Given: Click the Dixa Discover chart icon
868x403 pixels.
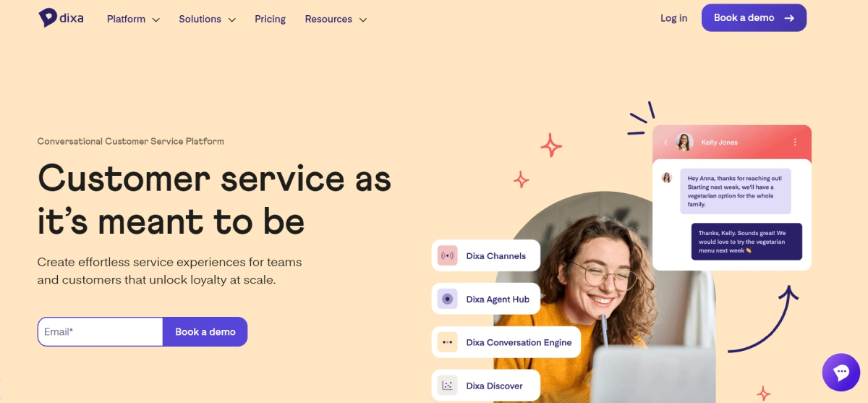Looking at the screenshot, I should (448, 386).
